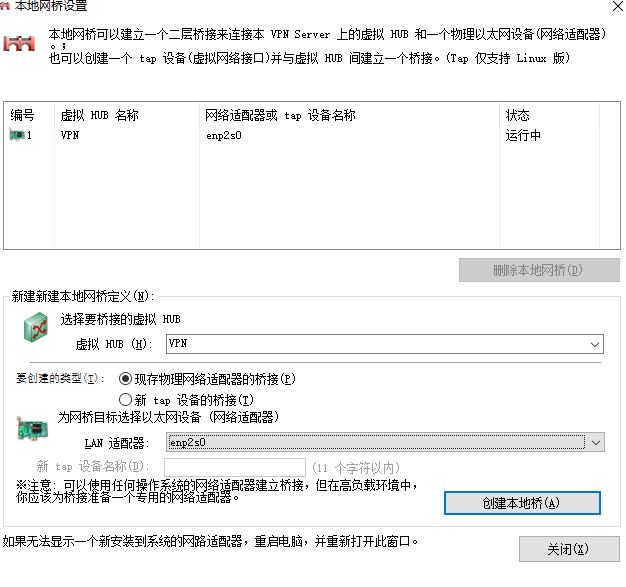626x587 pixels.
Task: Click the 编号 column header
Action: 29,115
